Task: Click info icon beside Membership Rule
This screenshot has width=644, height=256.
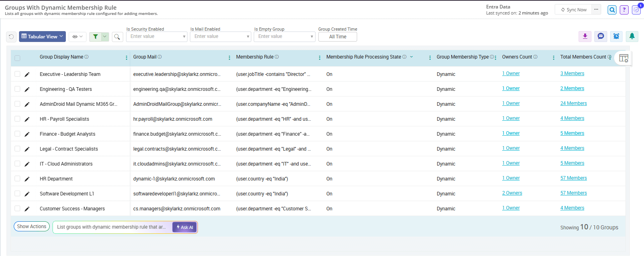Action: pyautogui.click(x=277, y=57)
